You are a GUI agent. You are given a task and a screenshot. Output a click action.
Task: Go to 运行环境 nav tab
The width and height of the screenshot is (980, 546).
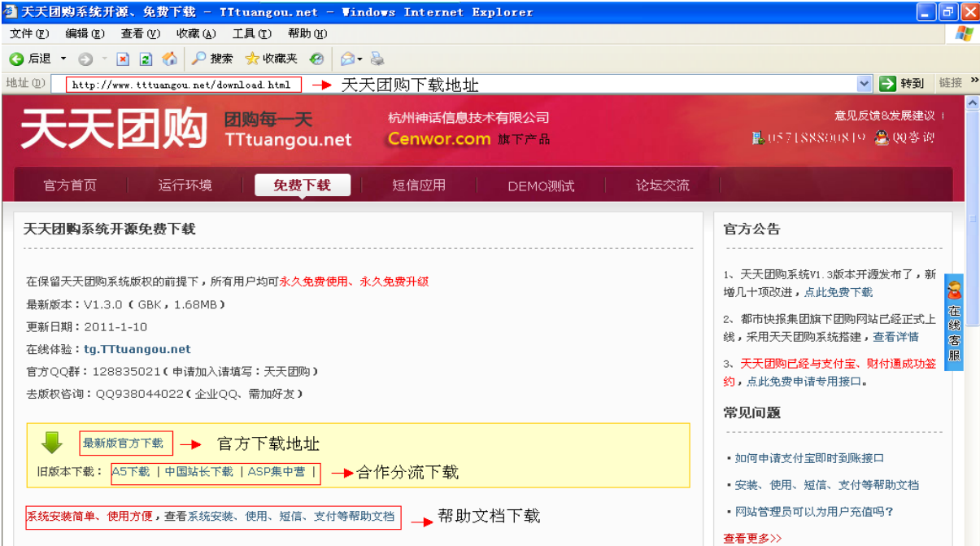(x=185, y=186)
